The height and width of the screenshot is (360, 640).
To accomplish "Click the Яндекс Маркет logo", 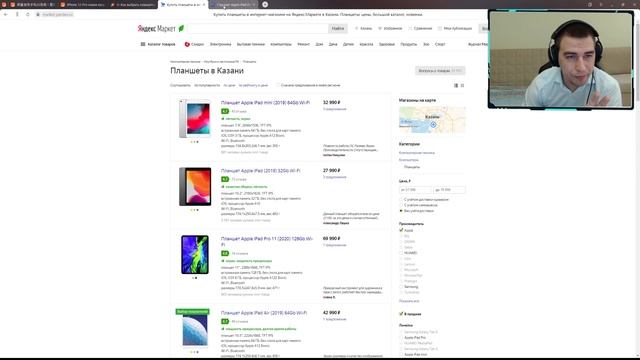I will pos(156,29).
